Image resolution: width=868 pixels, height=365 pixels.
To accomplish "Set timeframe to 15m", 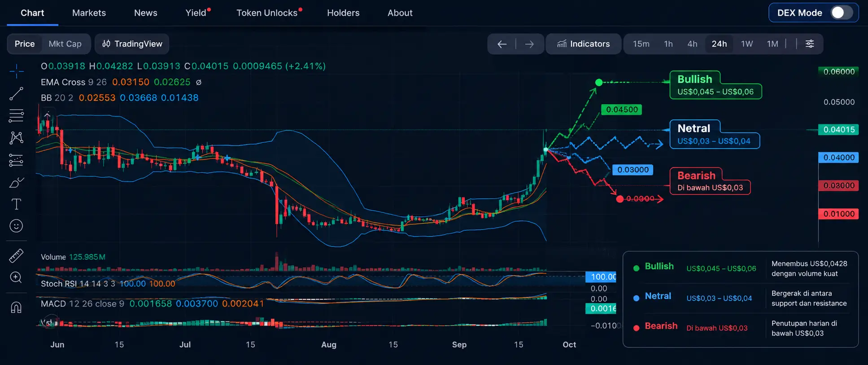I will pos(641,44).
